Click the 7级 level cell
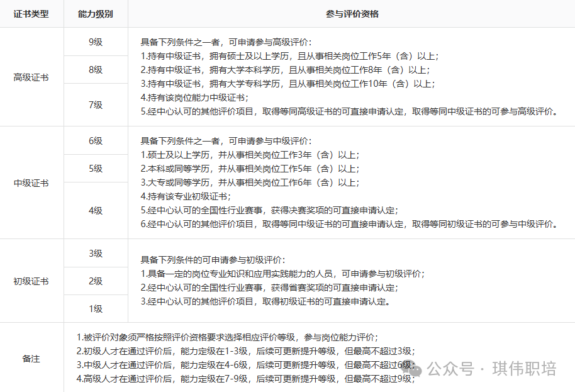The image size is (575, 392). click(x=96, y=105)
